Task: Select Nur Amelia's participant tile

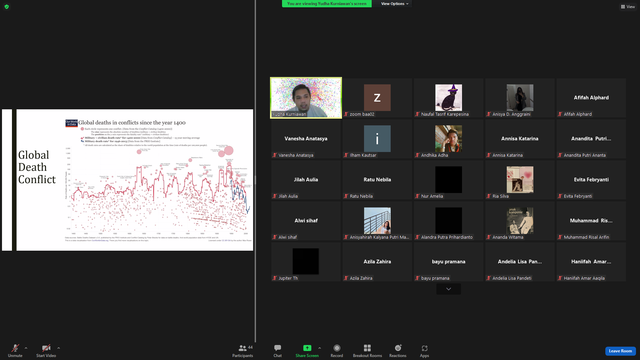Action: tap(449, 180)
